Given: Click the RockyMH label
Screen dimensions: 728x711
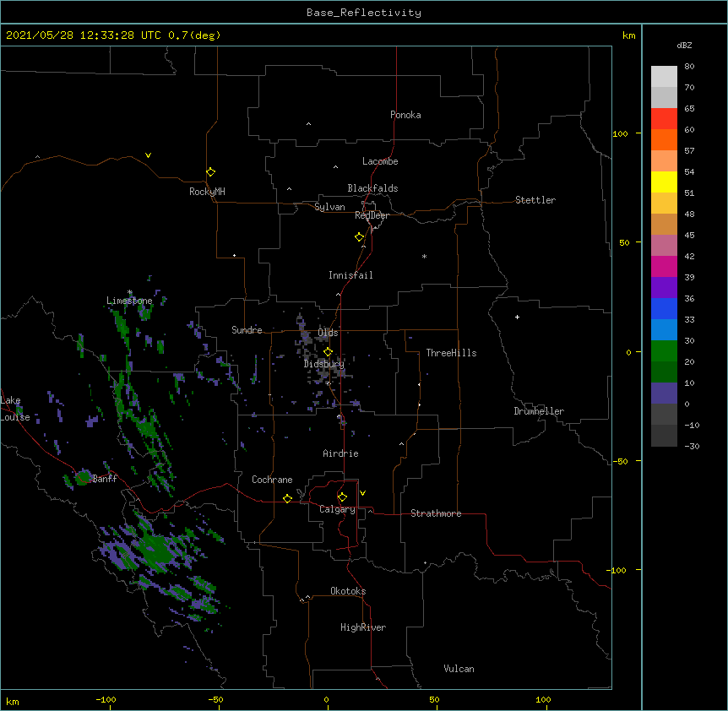Looking at the screenshot, I should coord(207,192).
